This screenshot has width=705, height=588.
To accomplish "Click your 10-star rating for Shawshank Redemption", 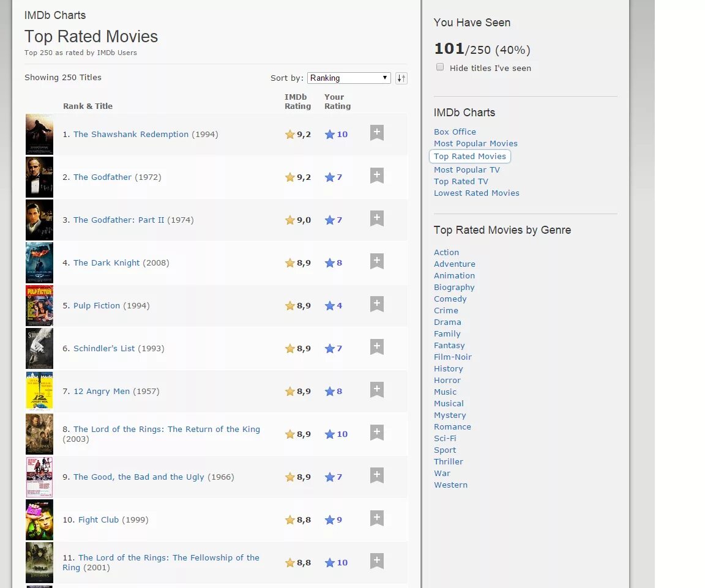I will (x=337, y=135).
